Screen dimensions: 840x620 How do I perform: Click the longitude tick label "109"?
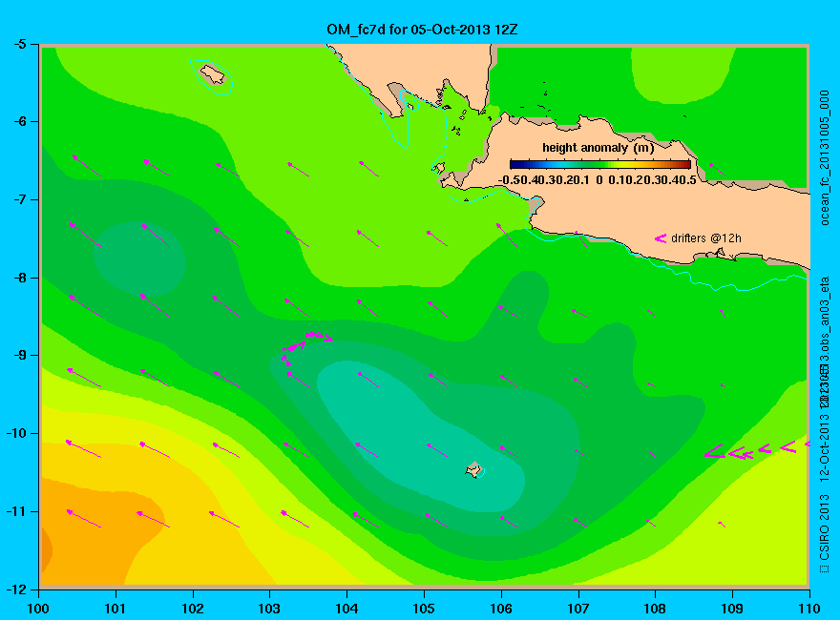(x=732, y=609)
